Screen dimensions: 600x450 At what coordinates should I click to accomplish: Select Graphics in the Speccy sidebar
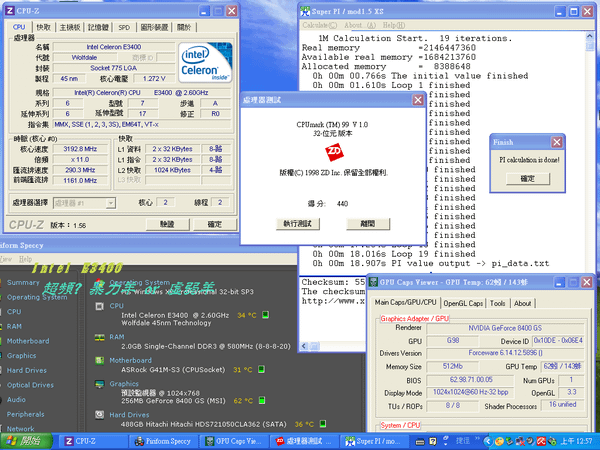[21, 355]
